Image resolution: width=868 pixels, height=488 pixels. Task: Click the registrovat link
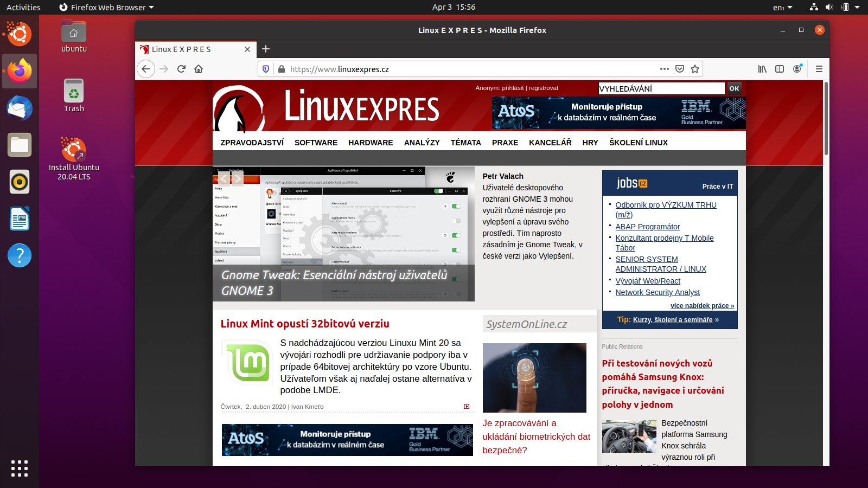coord(544,88)
